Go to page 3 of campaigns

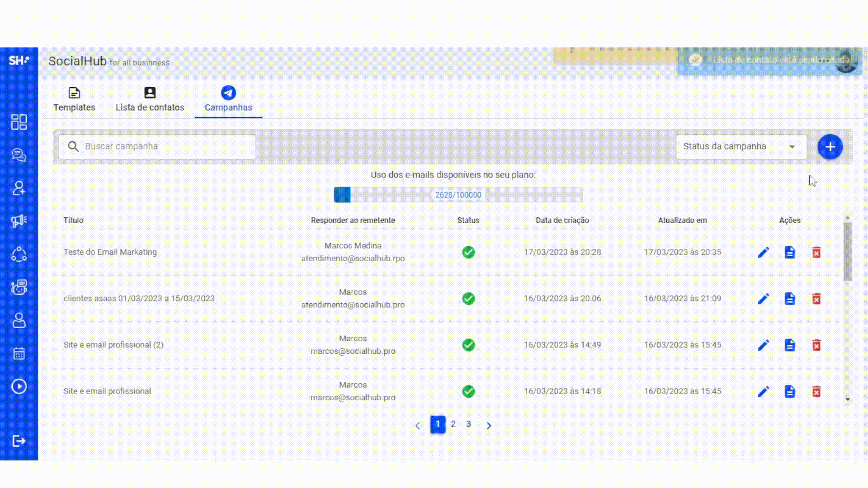468,424
